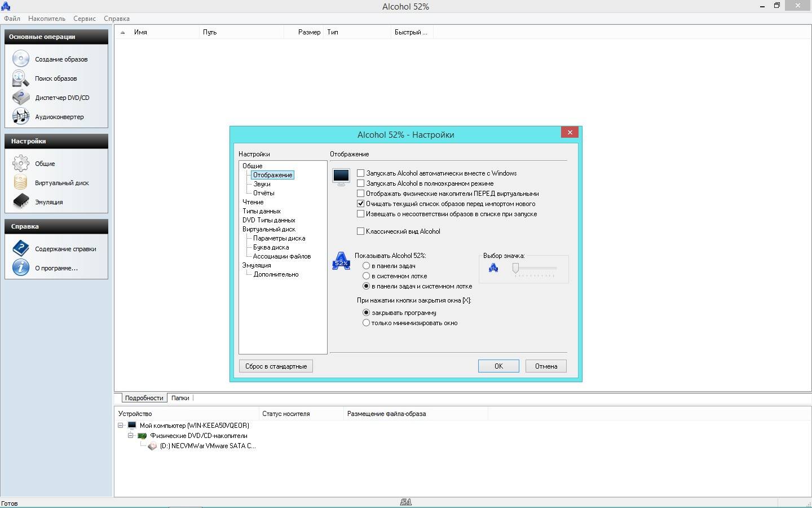Launch Аудиоконвертер music note icon
This screenshot has width=812, height=508.
(x=21, y=116)
